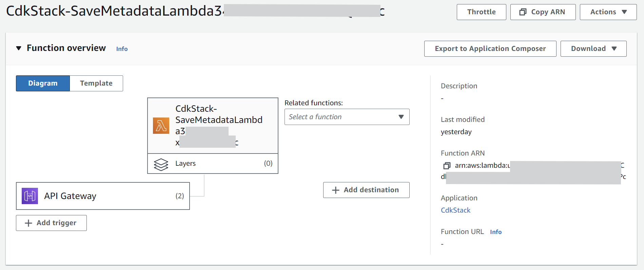Viewport: 644px width, 270px height.
Task: Click Export to Application Composer
Action: tap(490, 49)
